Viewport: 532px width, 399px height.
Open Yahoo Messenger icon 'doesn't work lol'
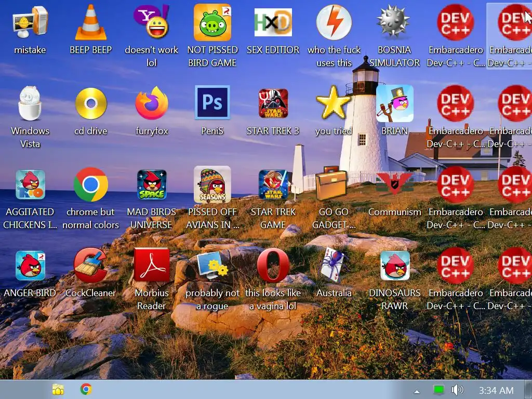(x=151, y=21)
